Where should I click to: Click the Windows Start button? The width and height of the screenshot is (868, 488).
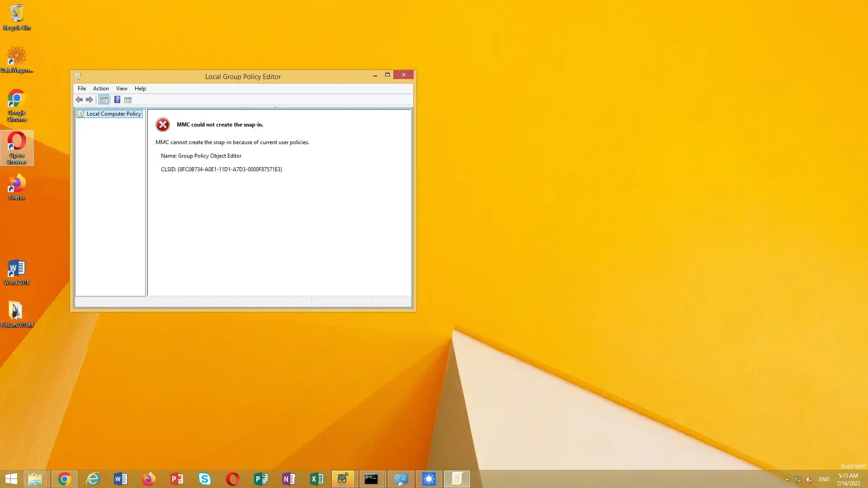11,479
